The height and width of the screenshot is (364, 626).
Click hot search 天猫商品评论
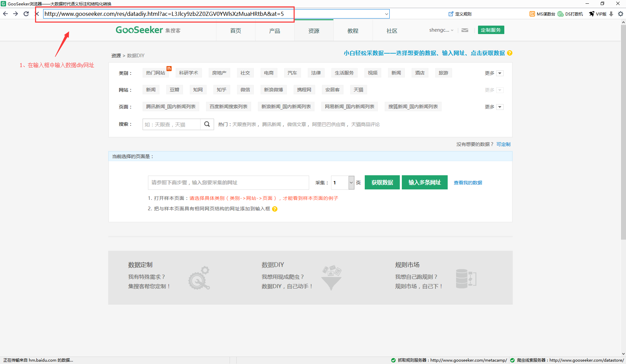pos(365,124)
